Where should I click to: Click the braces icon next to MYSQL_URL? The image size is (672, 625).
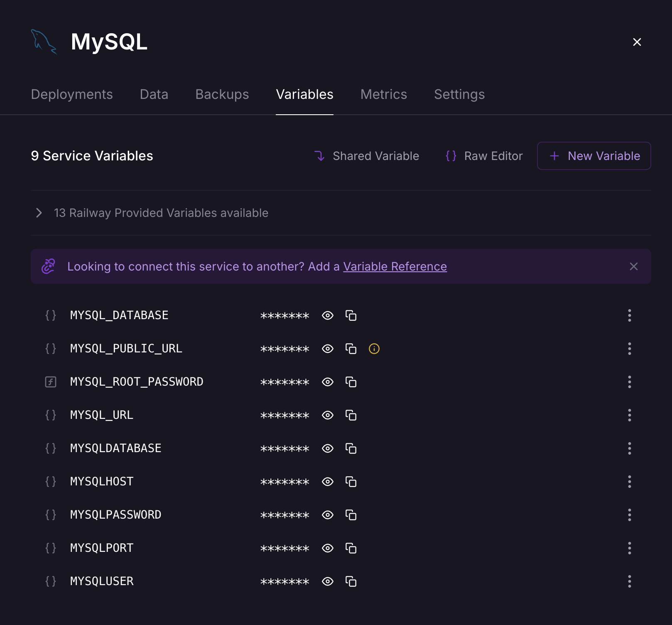point(51,415)
